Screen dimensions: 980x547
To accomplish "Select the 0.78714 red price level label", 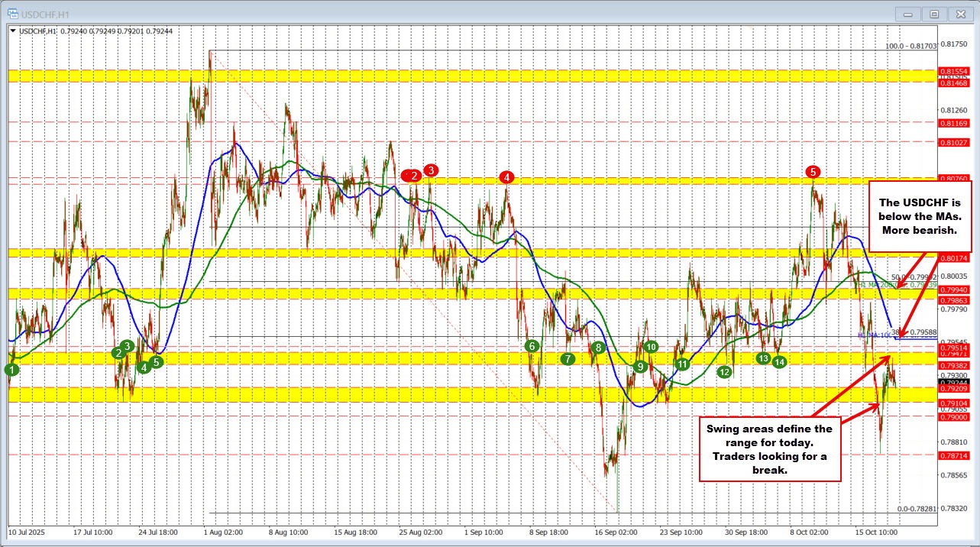I will pyautogui.click(x=953, y=455).
